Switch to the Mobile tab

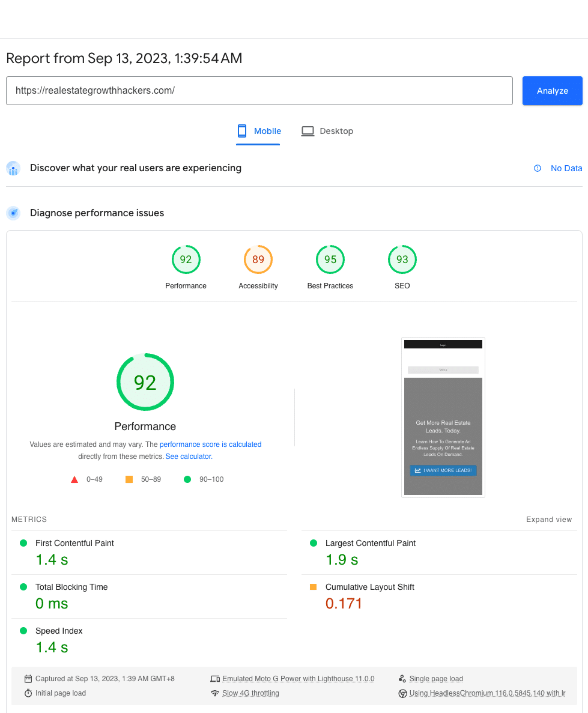258,131
